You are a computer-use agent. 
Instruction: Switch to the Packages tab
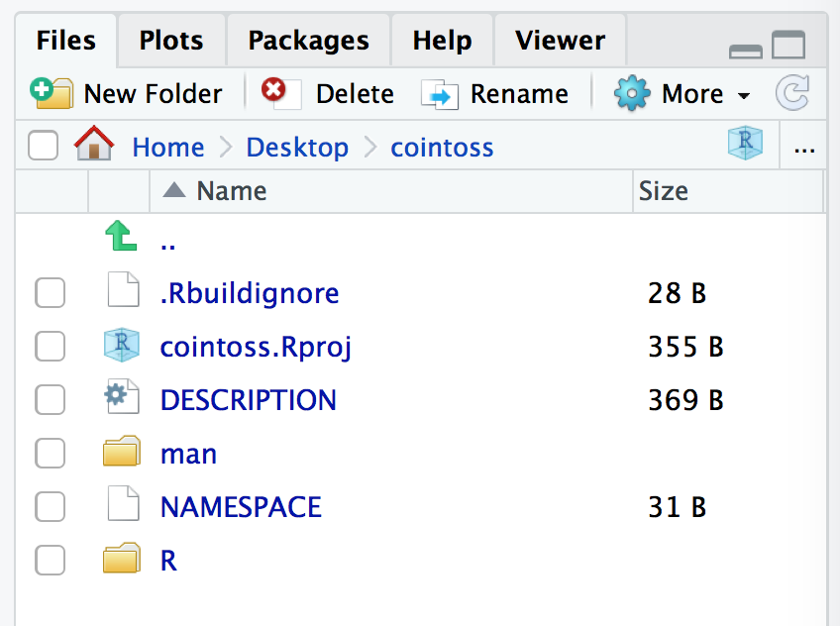pyautogui.click(x=308, y=41)
